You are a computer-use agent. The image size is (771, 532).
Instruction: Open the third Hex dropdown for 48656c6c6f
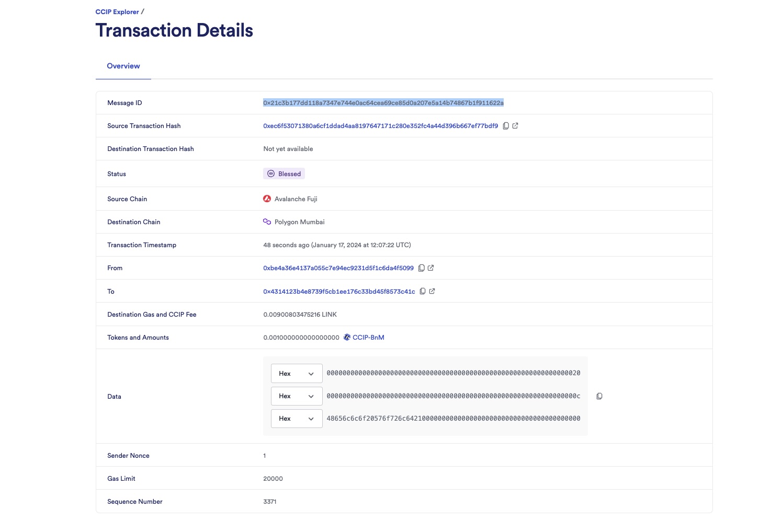point(297,419)
